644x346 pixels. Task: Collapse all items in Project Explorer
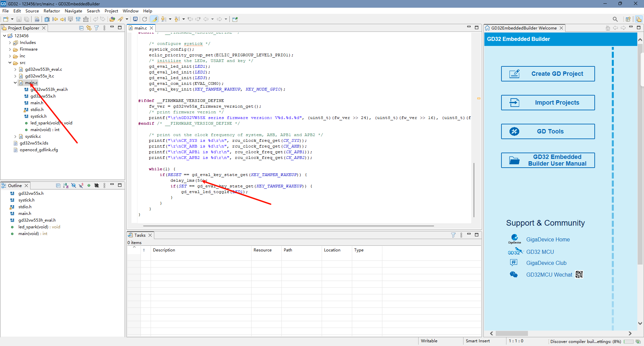click(x=81, y=28)
